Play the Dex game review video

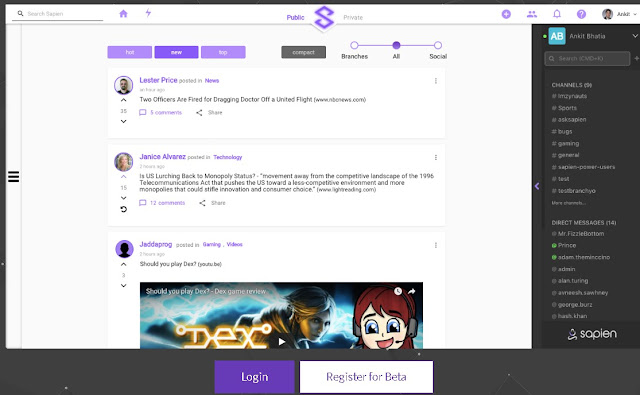[282, 342]
